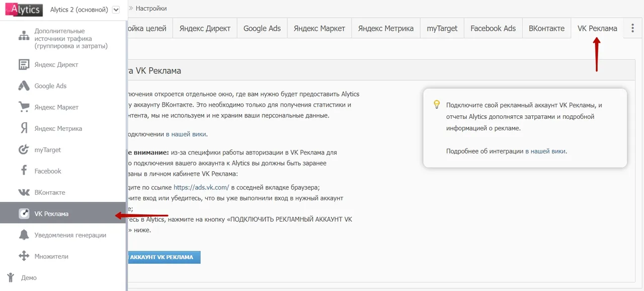Click the Множители arrows icon
644x291 pixels.
[x=24, y=256]
